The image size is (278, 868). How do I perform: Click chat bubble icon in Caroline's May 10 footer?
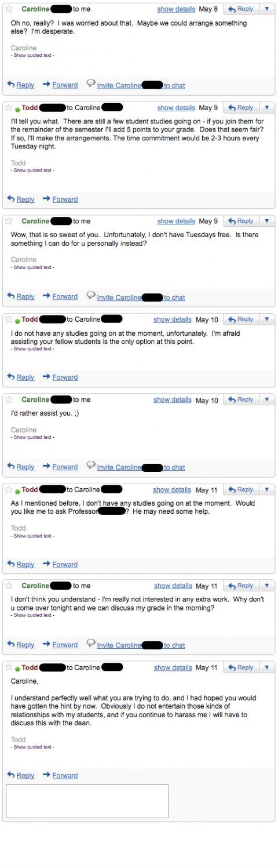point(91,466)
